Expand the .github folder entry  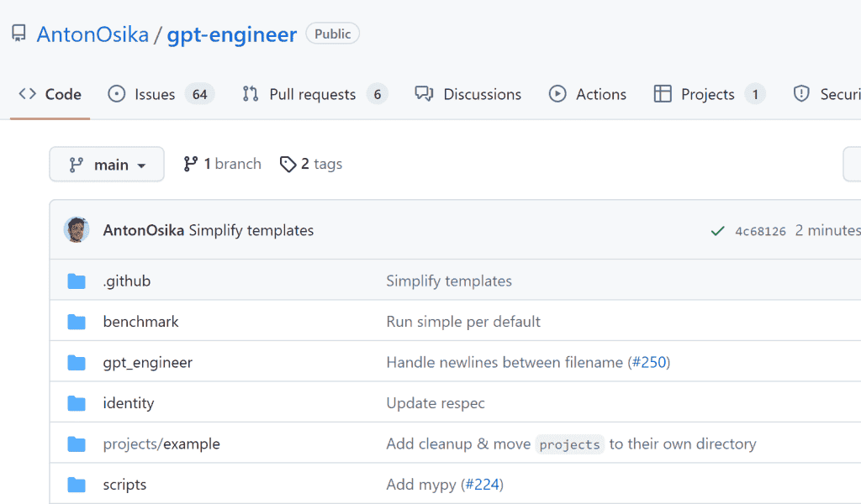127,281
